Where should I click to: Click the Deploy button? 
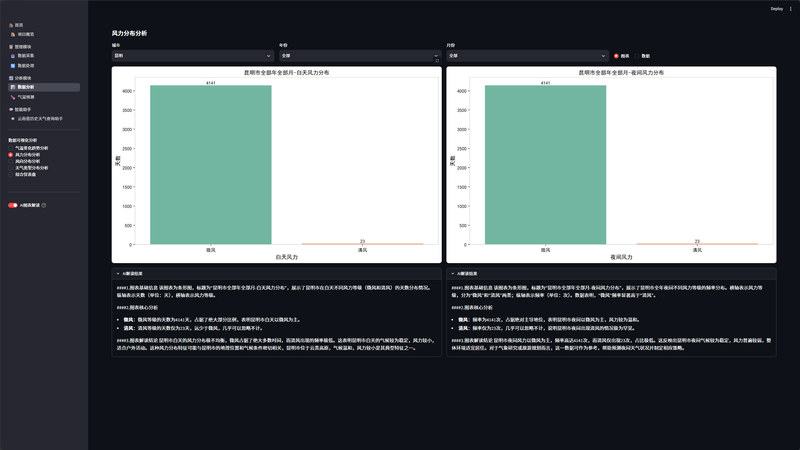[x=777, y=9]
